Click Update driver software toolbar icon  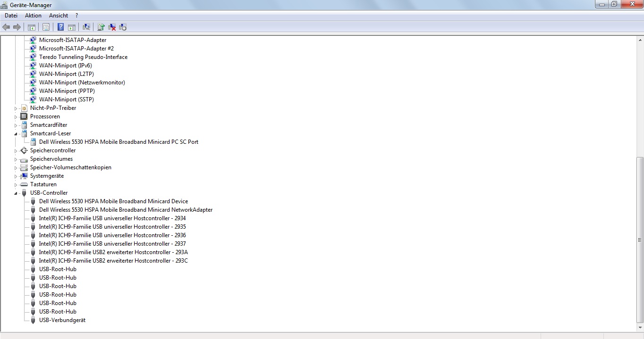click(101, 27)
